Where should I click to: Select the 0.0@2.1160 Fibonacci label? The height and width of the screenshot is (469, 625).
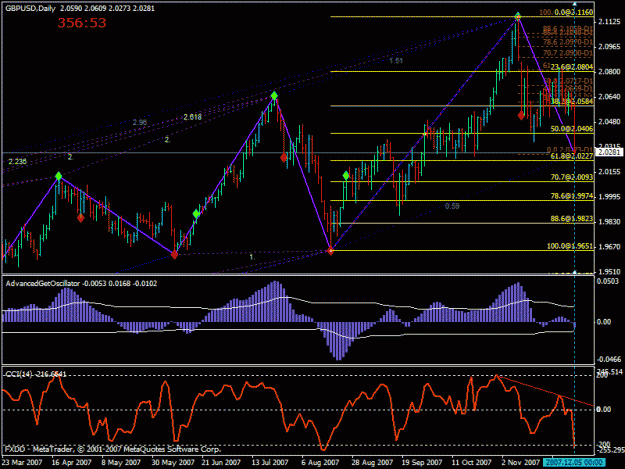coord(574,12)
